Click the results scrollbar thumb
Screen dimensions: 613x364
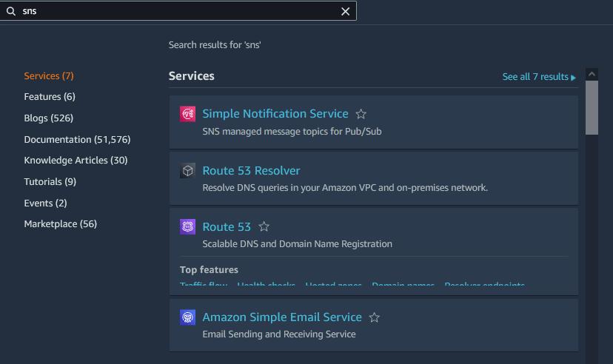point(592,108)
